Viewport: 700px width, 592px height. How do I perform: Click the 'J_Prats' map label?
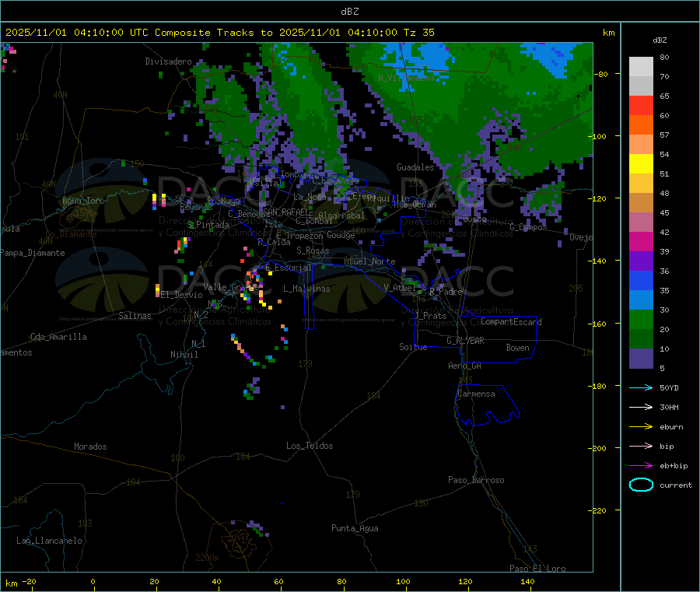coord(430,316)
